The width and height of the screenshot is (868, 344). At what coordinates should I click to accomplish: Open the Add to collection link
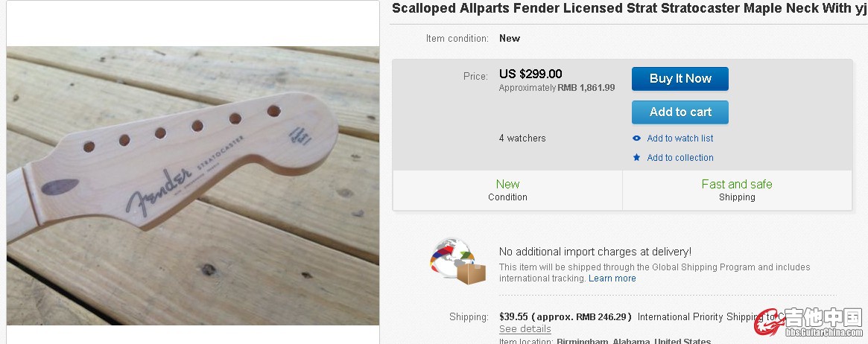679,158
